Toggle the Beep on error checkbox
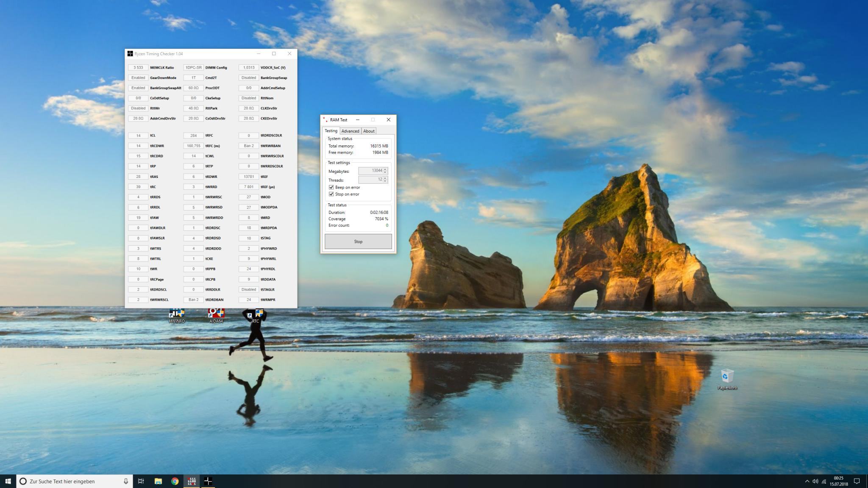 click(331, 187)
